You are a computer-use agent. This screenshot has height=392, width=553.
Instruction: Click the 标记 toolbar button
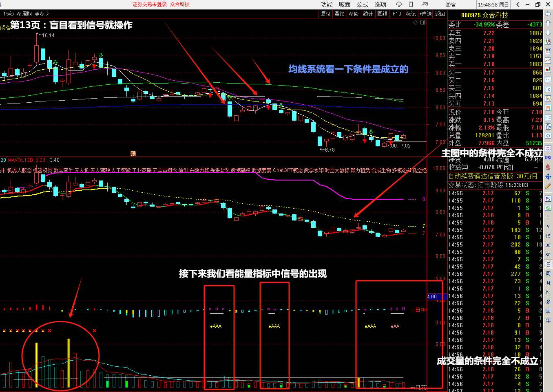point(411,14)
